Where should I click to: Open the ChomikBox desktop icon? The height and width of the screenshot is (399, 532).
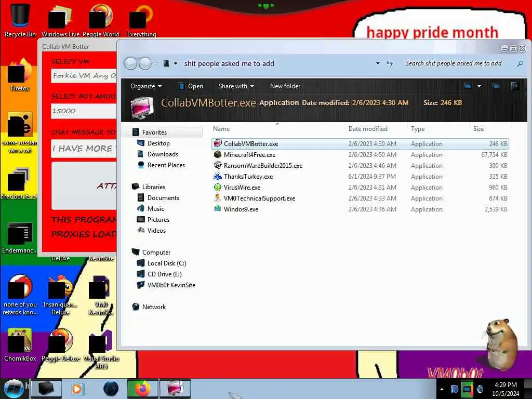(20, 344)
